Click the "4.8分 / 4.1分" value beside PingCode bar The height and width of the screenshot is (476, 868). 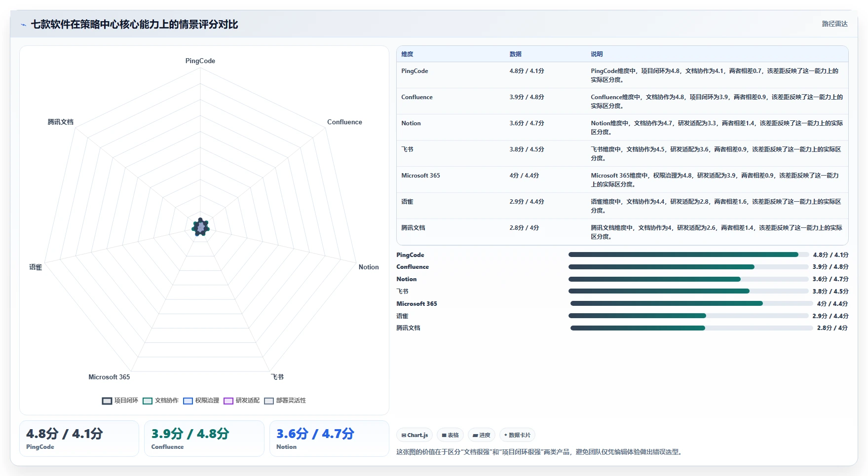coord(830,255)
